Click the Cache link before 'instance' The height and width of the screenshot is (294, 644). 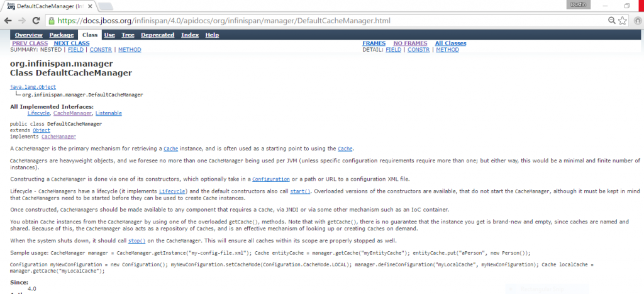tap(171, 149)
